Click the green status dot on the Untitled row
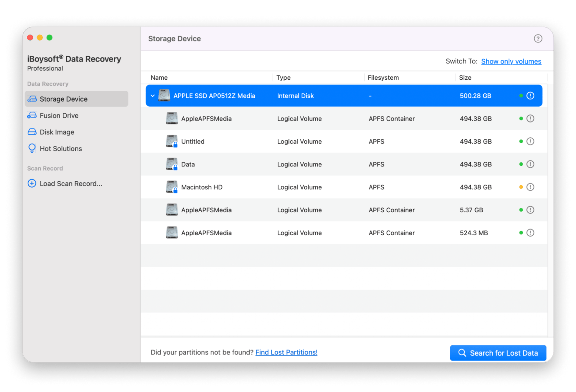Image resolution: width=576 pixels, height=392 pixels. tap(521, 141)
